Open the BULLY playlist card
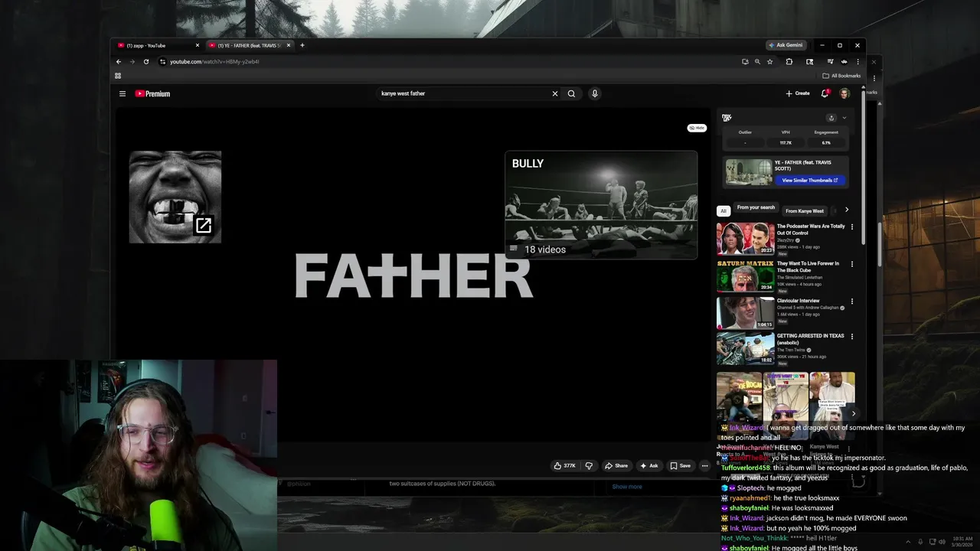The image size is (980, 551). click(601, 205)
